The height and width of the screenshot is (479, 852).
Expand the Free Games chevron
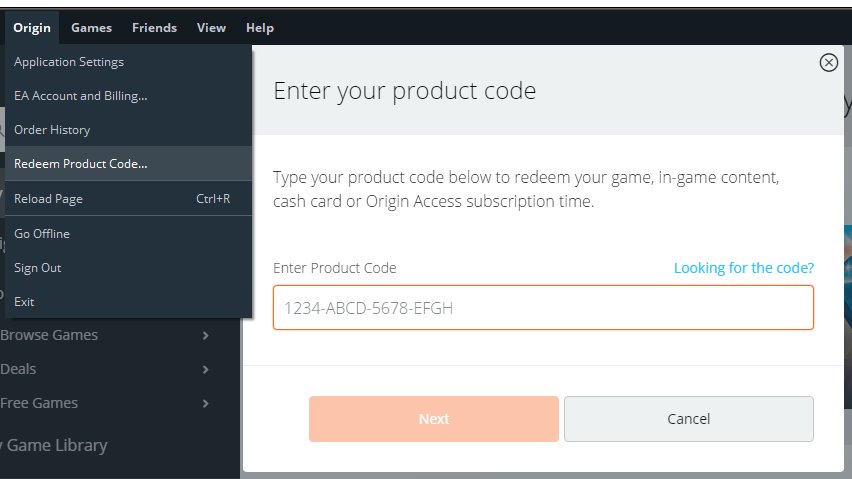206,404
